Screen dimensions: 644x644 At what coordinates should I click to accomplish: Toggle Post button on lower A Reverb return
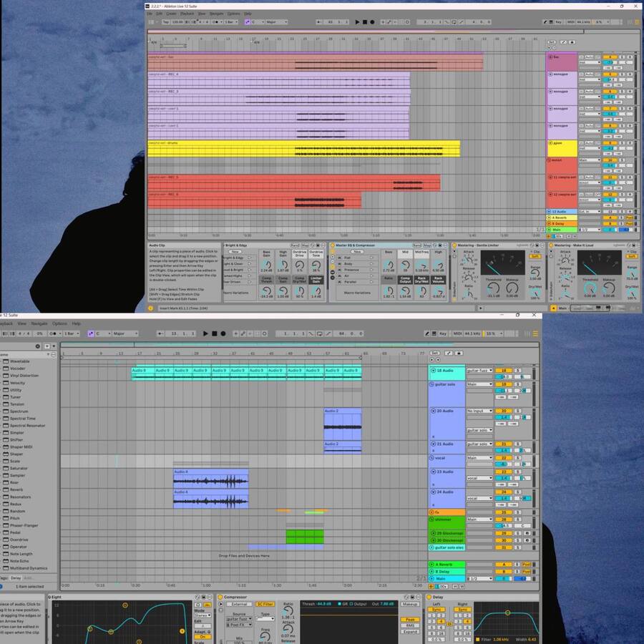click(527, 565)
